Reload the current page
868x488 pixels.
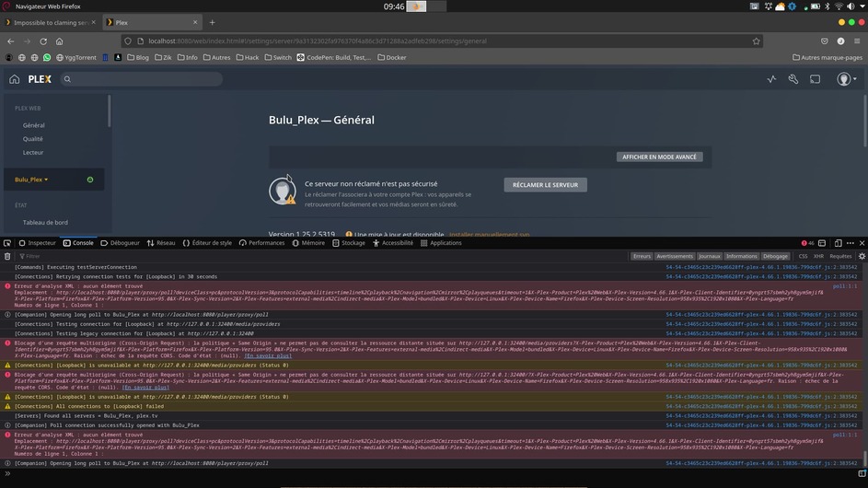tap(43, 41)
